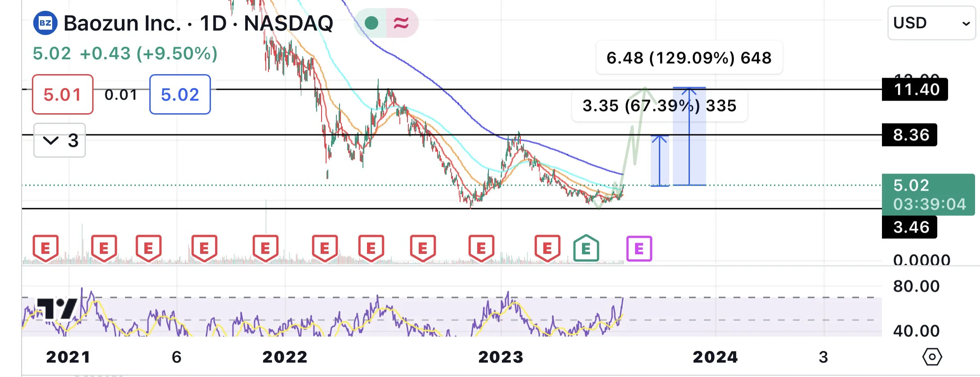The image size is (980, 377).
Task: Click the first red earnings marker near 2021
Action: coord(45,248)
